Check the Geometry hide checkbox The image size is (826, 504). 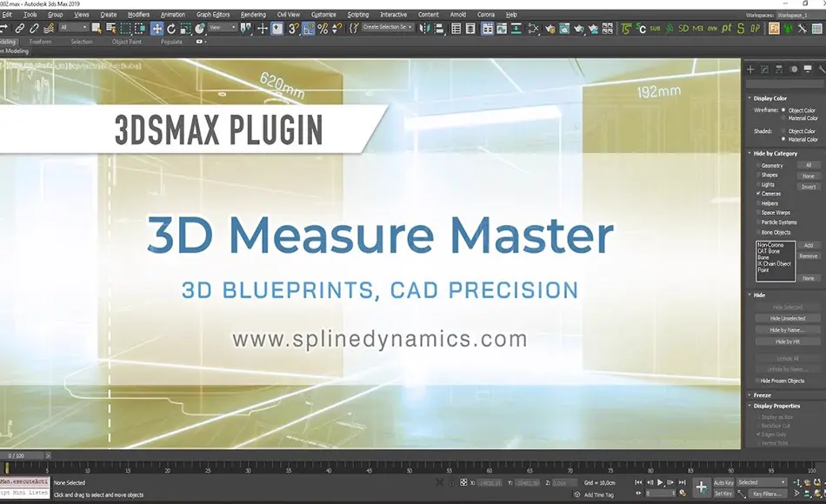(x=757, y=166)
